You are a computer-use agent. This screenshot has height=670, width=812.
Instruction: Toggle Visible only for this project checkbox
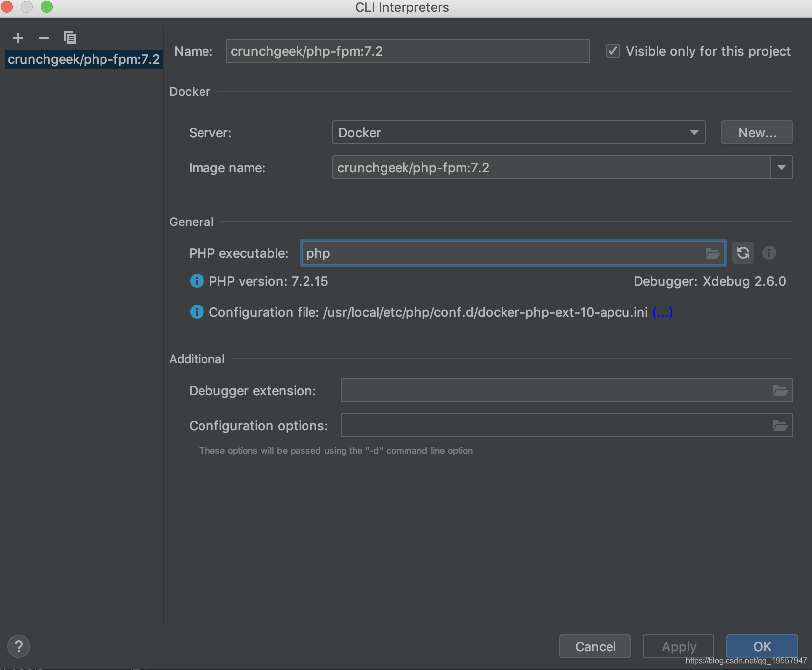click(x=613, y=51)
